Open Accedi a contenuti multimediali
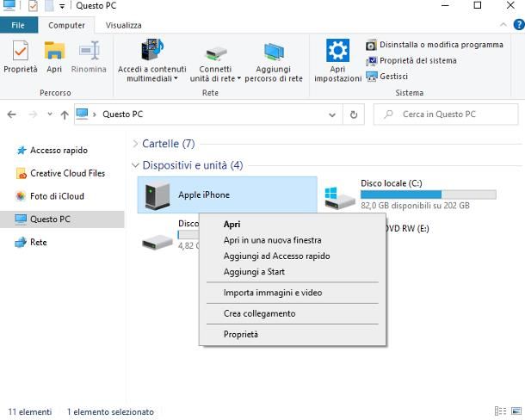This screenshot has width=525, height=420. 152,60
